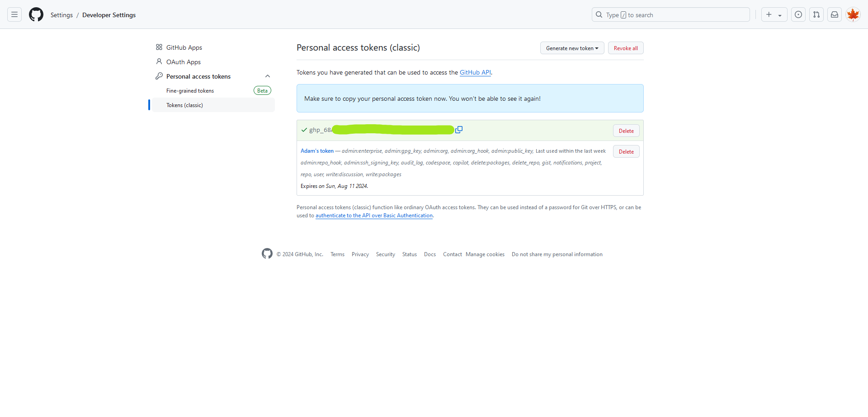Image resolution: width=868 pixels, height=417 pixels.
Task: Expand the Generate new token dropdown
Action: [572, 48]
